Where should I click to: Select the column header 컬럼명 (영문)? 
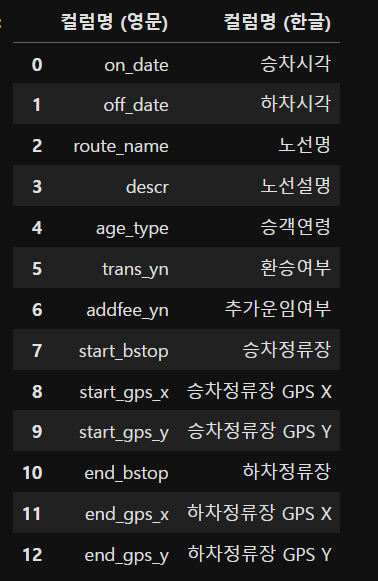click(114, 22)
